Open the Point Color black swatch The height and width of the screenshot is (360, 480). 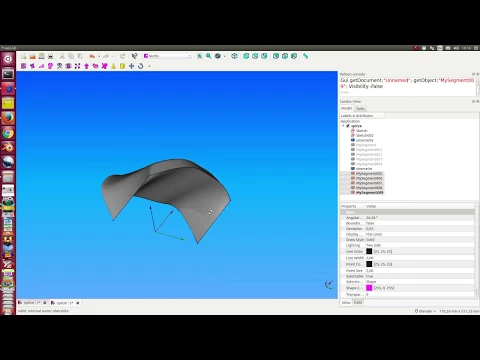[369, 264]
